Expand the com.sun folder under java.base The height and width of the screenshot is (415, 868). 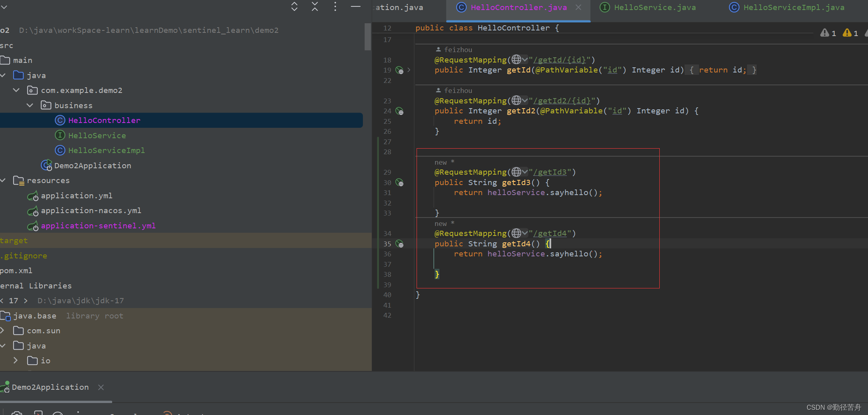point(2,330)
